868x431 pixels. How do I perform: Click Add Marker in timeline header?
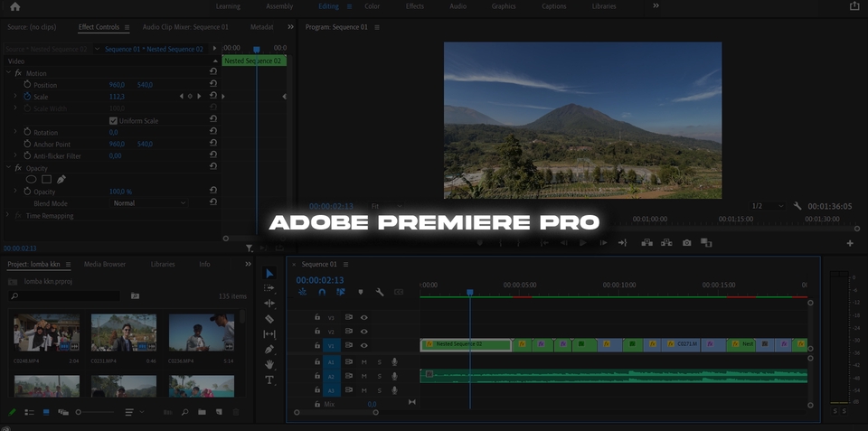click(x=361, y=292)
